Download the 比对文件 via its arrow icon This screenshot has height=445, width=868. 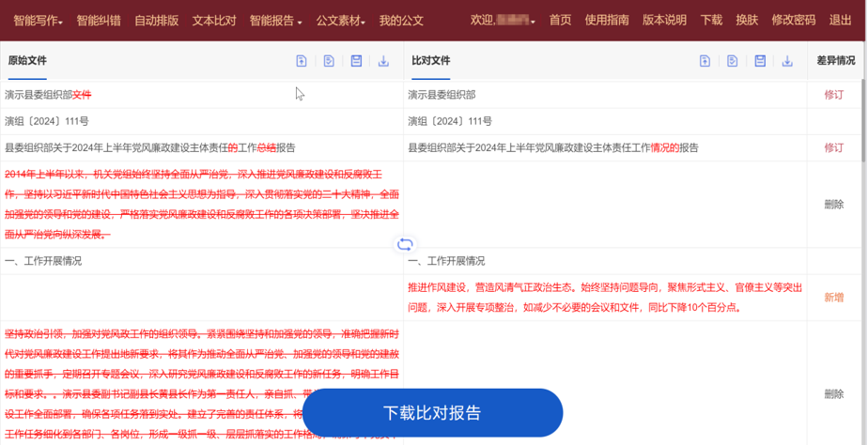[x=787, y=61]
